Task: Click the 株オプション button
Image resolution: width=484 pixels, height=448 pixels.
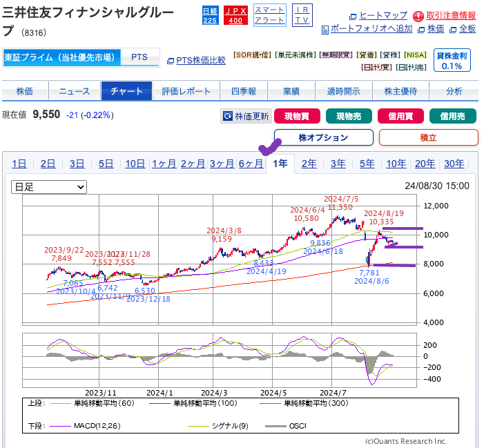Action: [x=324, y=137]
